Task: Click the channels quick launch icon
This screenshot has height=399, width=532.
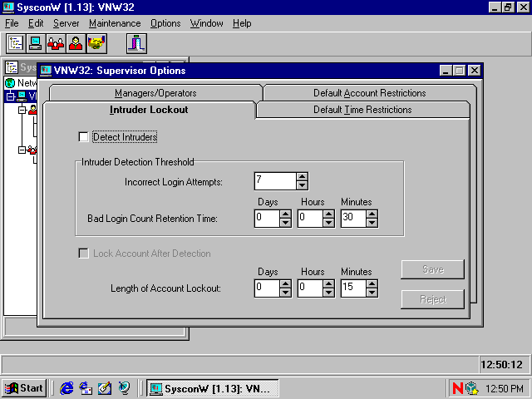Action: [124, 388]
